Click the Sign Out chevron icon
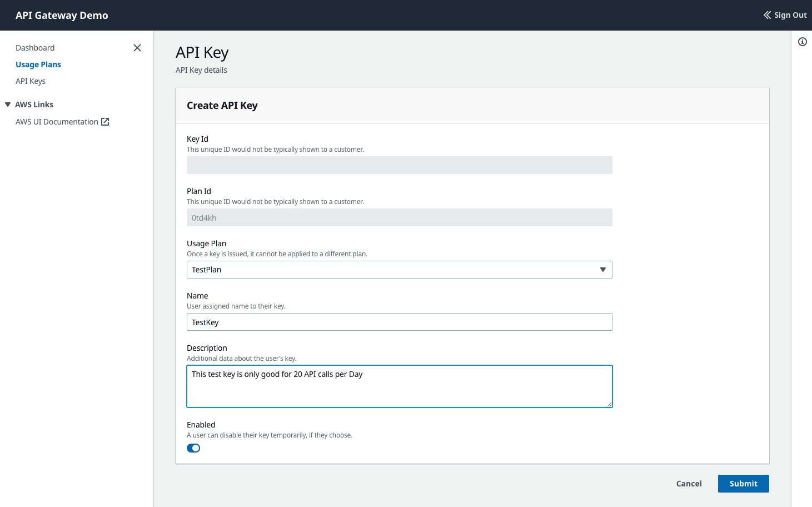The width and height of the screenshot is (812, 507). [x=767, y=15]
